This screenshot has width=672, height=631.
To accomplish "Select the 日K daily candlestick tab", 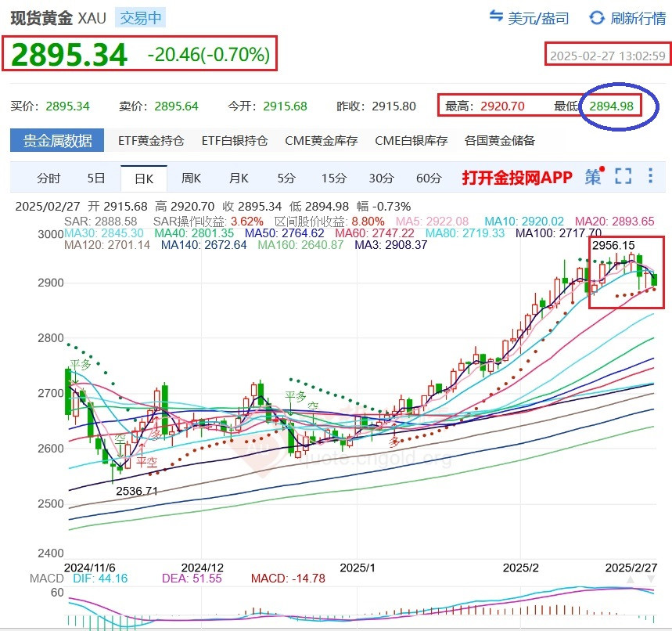I will point(144,178).
